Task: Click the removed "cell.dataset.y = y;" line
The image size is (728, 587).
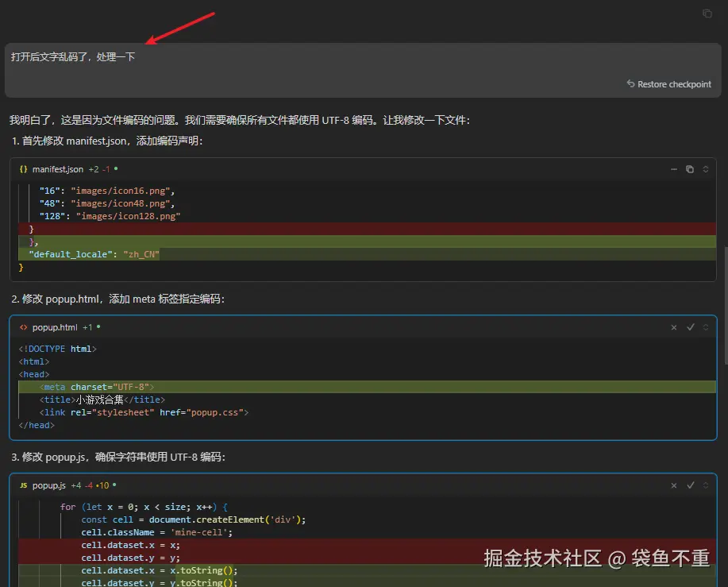Action: point(367,558)
